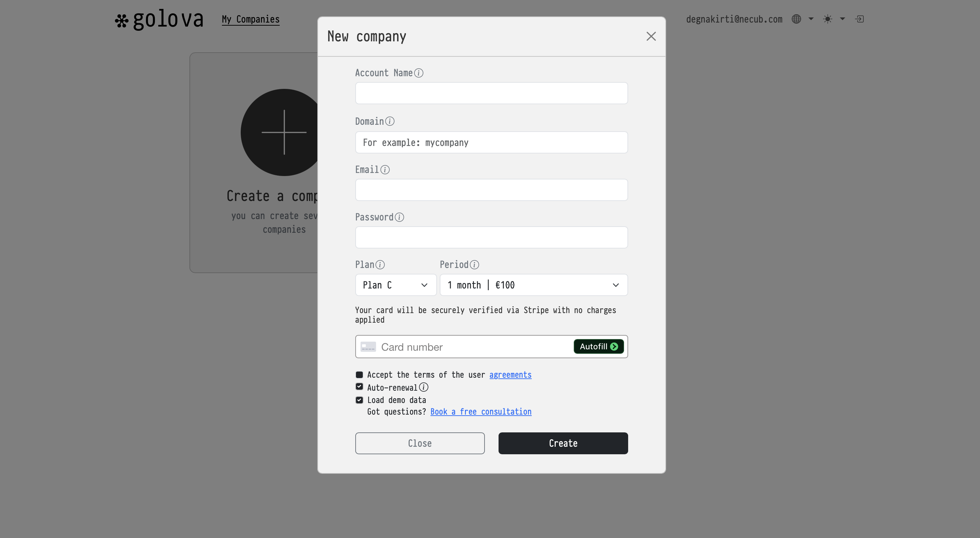Click the large plus create-company circle
980x538 pixels.
click(284, 132)
